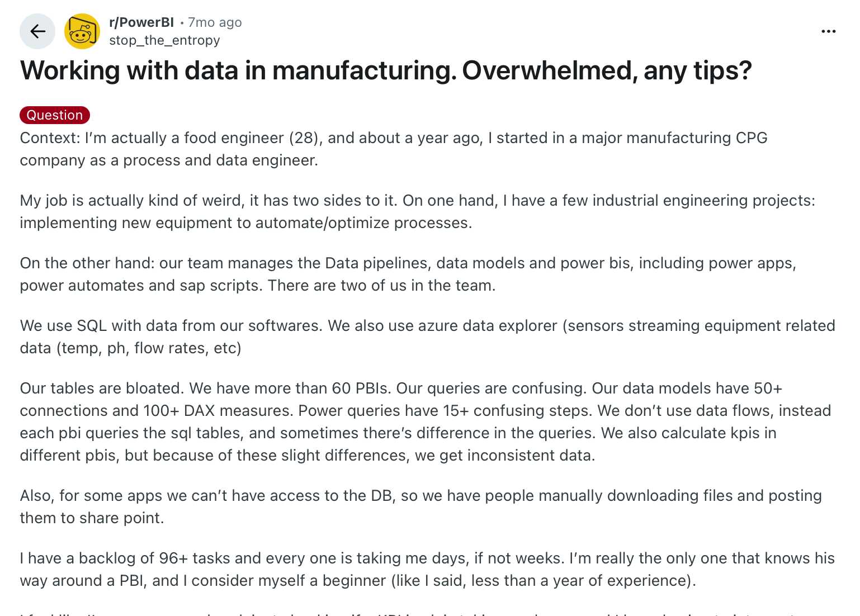View the stop_the_entropy user profile
860x616 pixels.
[x=164, y=40]
